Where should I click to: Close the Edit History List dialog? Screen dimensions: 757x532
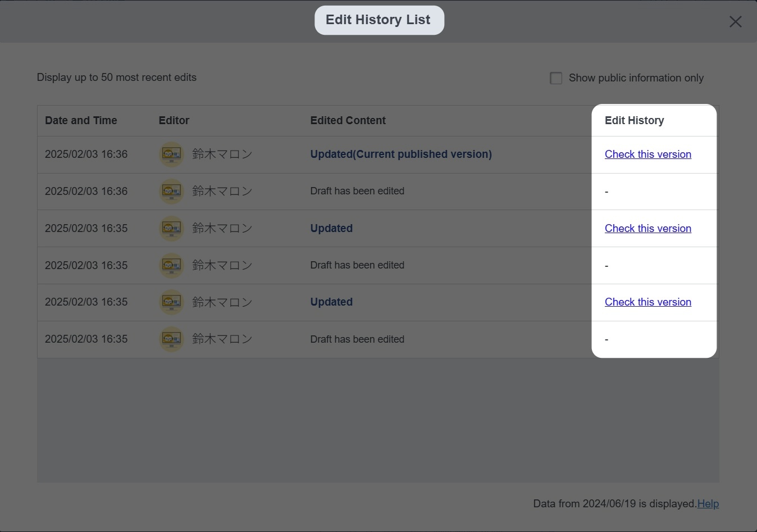point(735,21)
